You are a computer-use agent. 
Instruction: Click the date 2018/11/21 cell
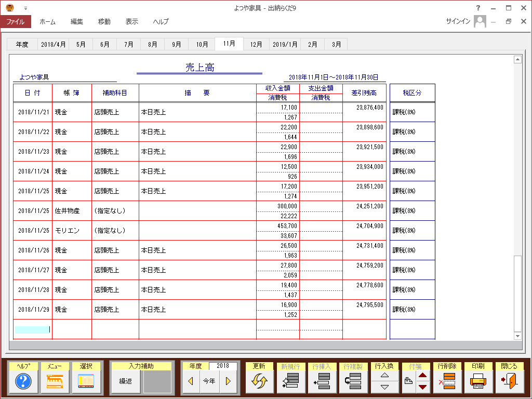(x=34, y=112)
